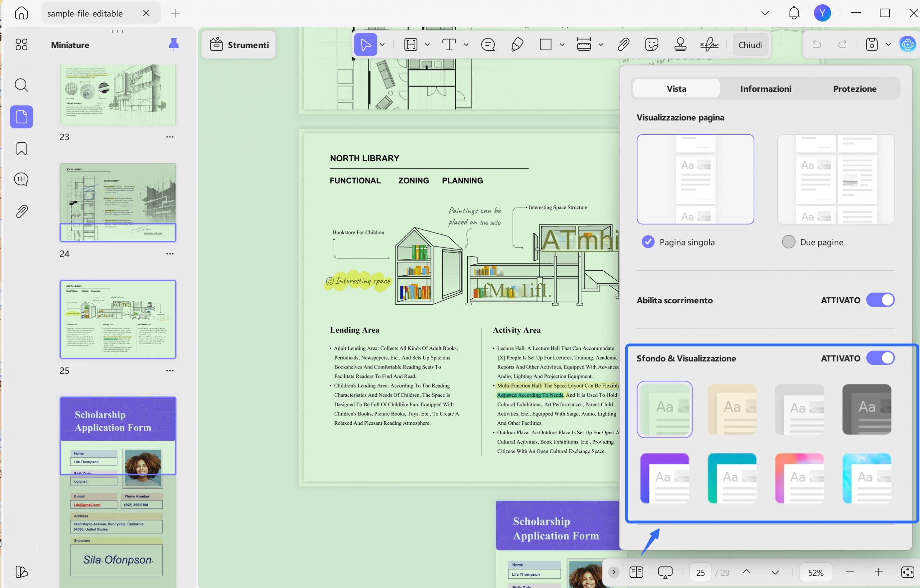Start slideshow presentation mode
Screen dimensions: 920x588
[x=665, y=572]
